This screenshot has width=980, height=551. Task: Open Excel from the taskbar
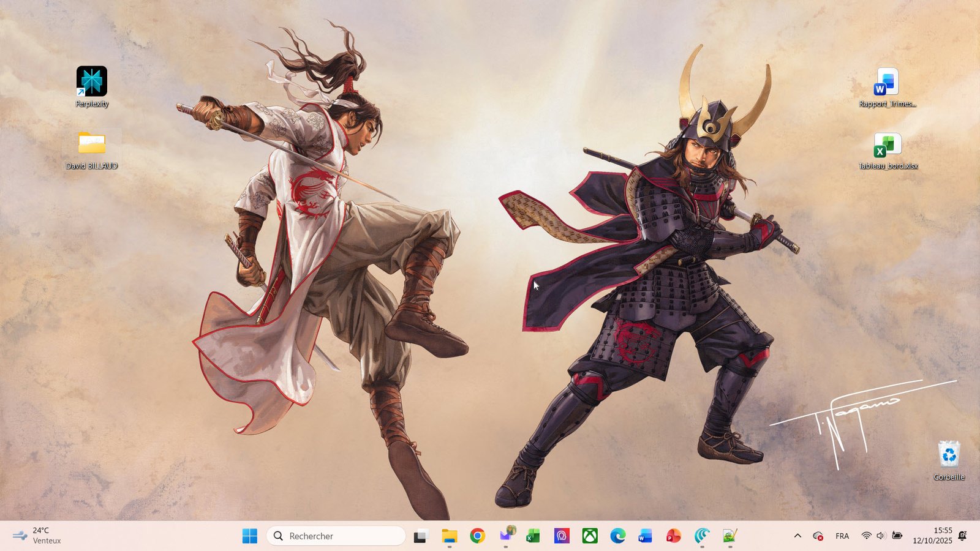pyautogui.click(x=533, y=536)
